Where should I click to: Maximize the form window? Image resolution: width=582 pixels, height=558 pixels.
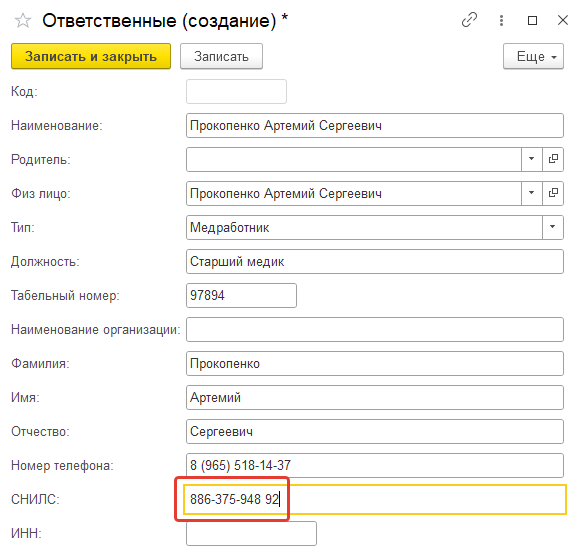[x=532, y=20]
